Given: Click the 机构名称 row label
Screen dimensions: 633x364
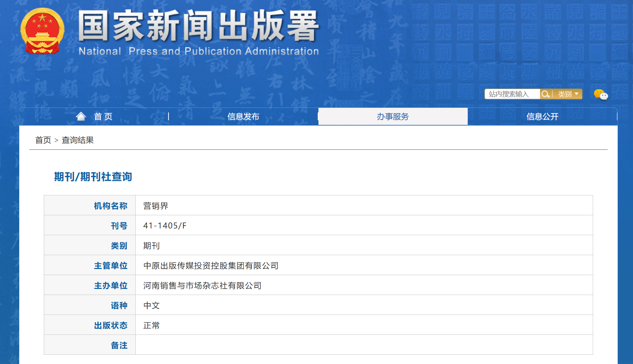Looking at the screenshot, I should tap(110, 206).
